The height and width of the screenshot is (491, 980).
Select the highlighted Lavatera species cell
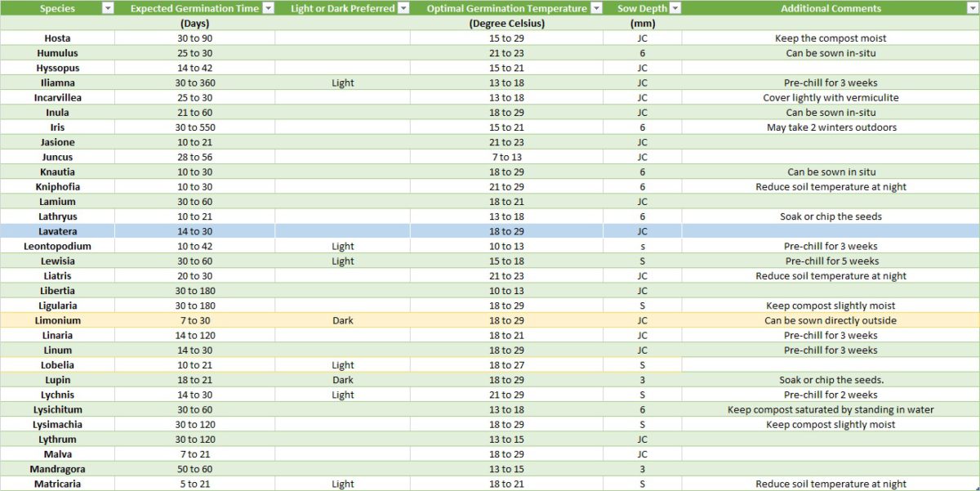pyautogui.click(x=57, y=231)
